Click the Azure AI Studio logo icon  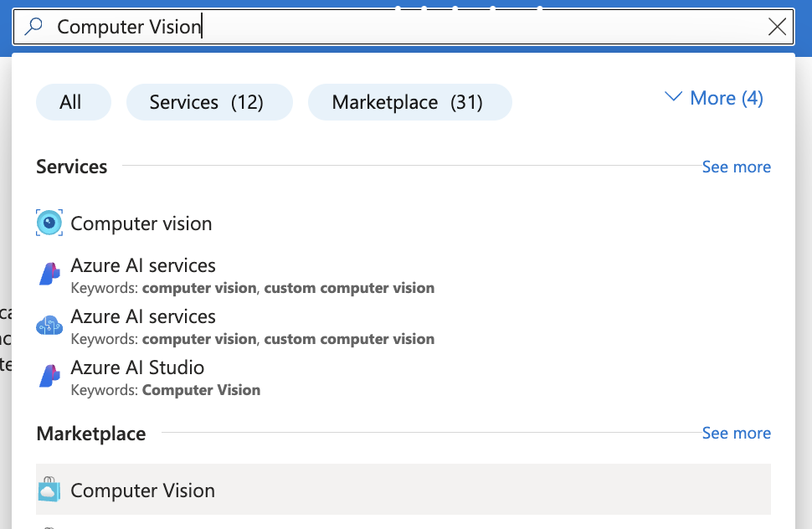click(49, 376)
